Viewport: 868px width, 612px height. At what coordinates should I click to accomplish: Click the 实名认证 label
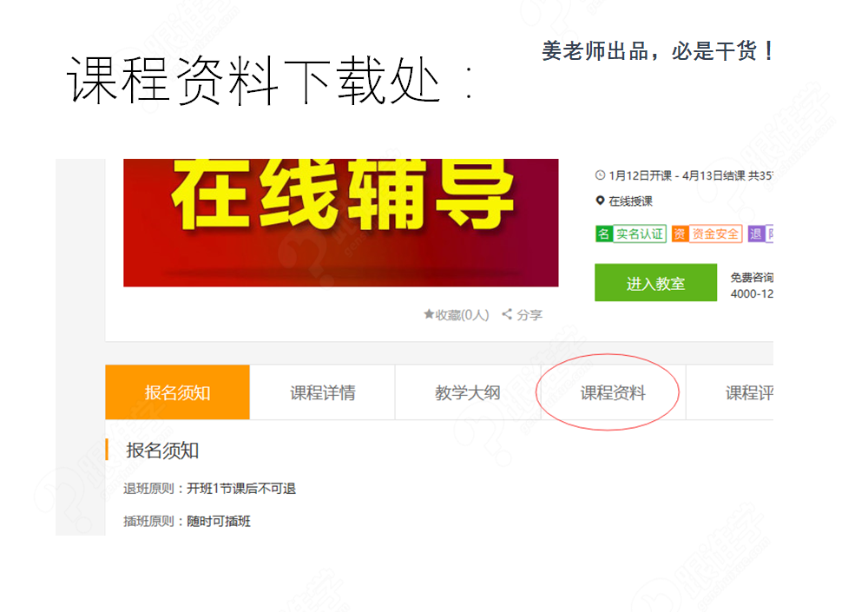pyautogui.click(x=640, y=234)
